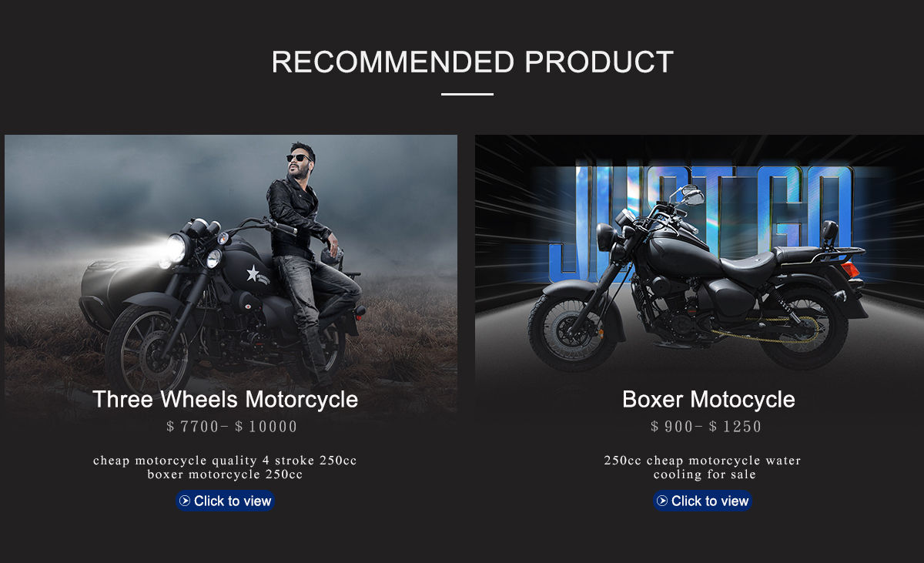Select the Three Wheels Motorcycle title

point(225,400)
